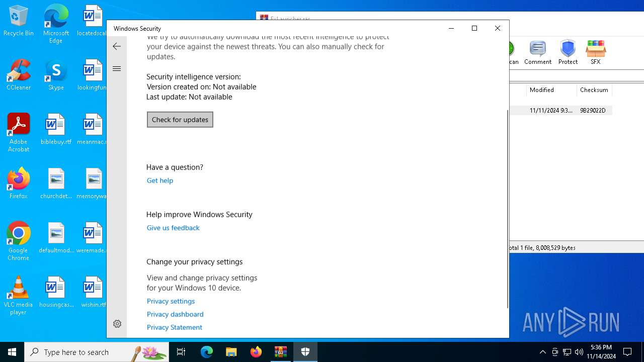This screenshot has height=362, width=644.
Task: Select the locatedscal document on desktop
Action: (93, 21)
